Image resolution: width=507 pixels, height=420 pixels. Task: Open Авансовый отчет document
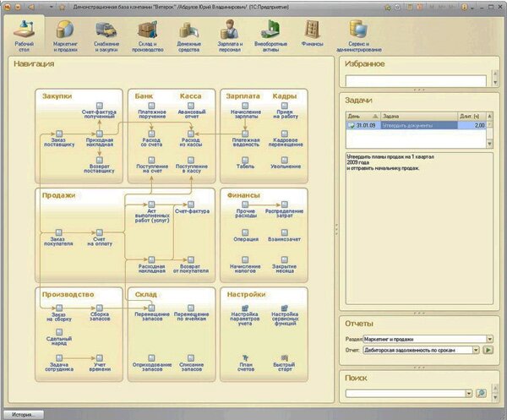click(191, 111)
